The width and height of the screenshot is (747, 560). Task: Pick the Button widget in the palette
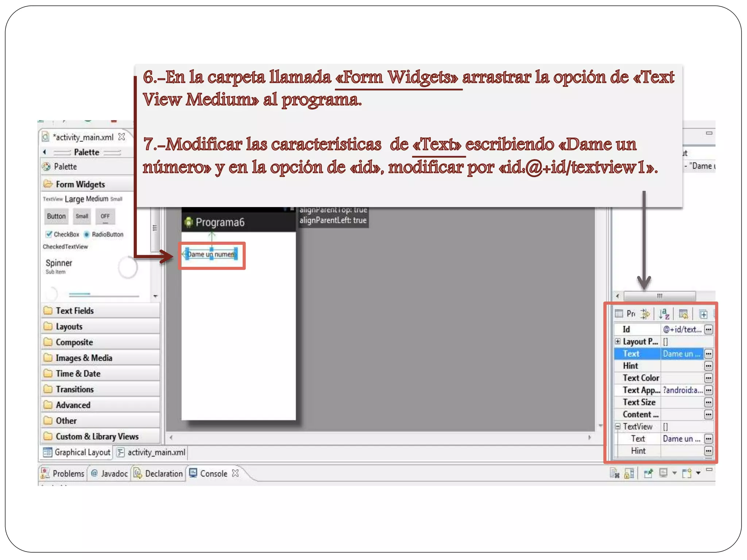click(x=56, y=216)
